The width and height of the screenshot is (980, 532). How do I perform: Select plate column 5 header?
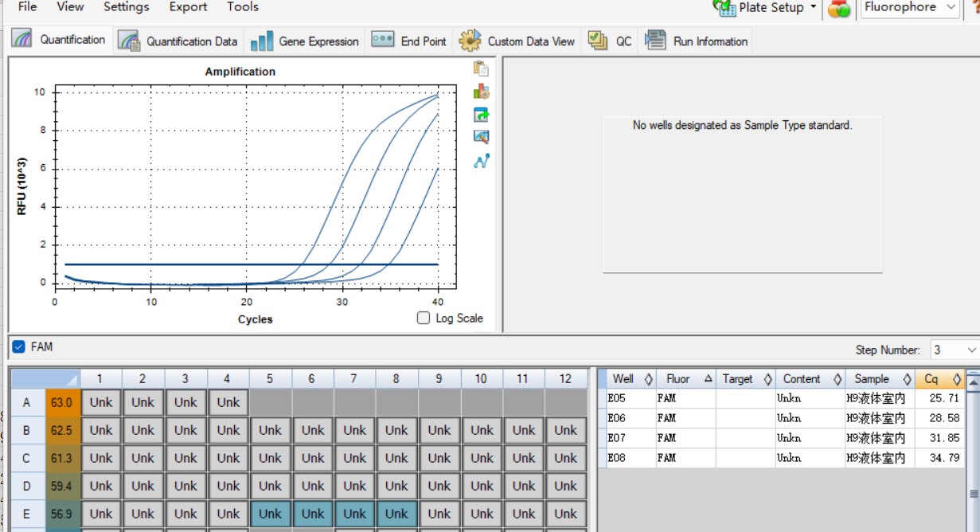[x=270, y=379]
